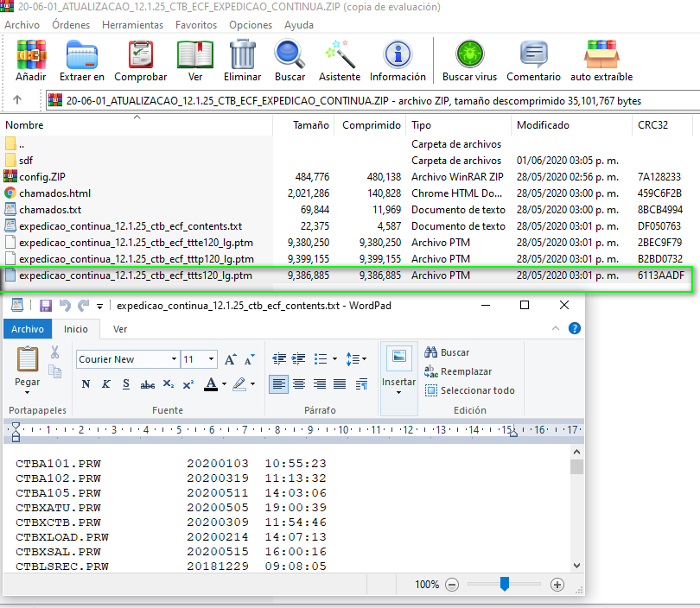Open the Favoritos menu
This screenshot has height=608, width=700.
(x=196, y=25)
